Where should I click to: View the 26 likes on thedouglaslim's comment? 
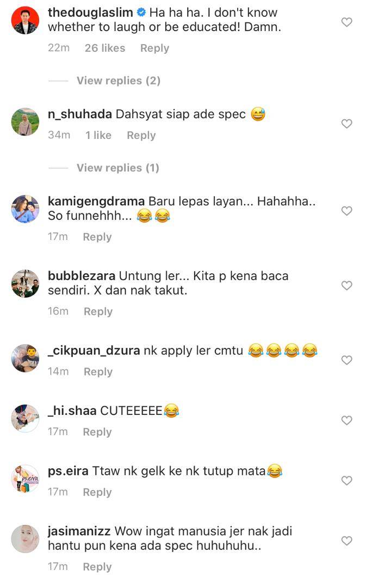click(104, 48)
